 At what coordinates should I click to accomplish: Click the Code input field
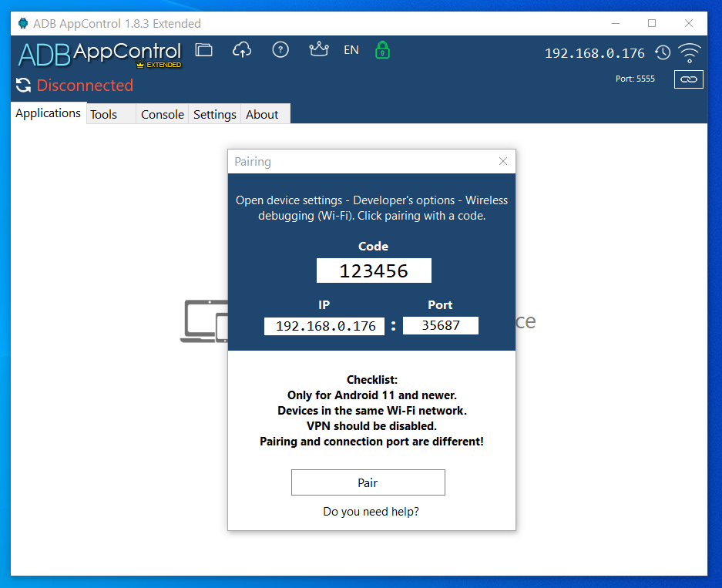(x=374, y=270)
